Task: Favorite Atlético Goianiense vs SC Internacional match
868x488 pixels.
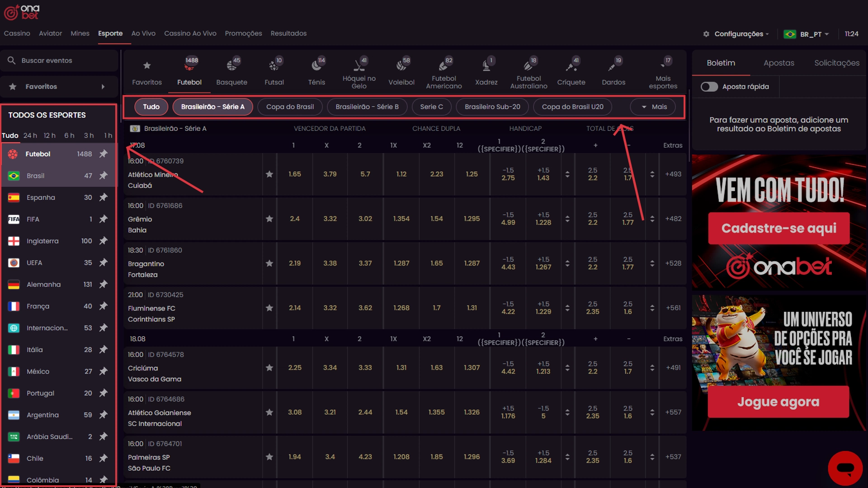Action: (x=269, y=412)
